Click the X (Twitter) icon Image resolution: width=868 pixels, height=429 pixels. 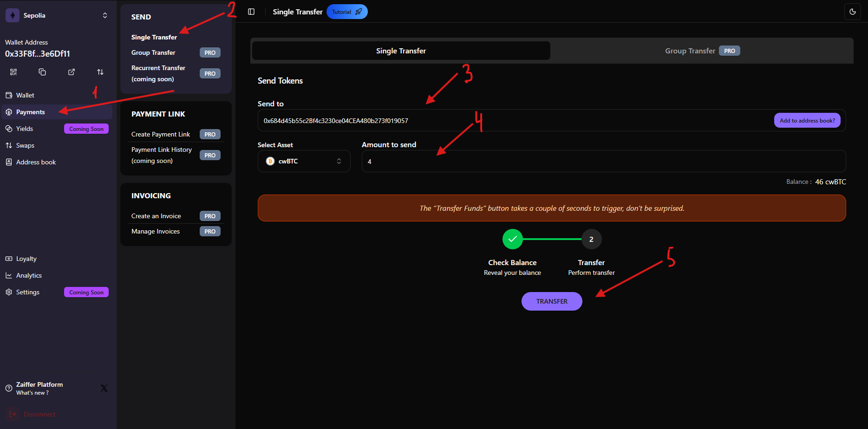coord(104,388)
